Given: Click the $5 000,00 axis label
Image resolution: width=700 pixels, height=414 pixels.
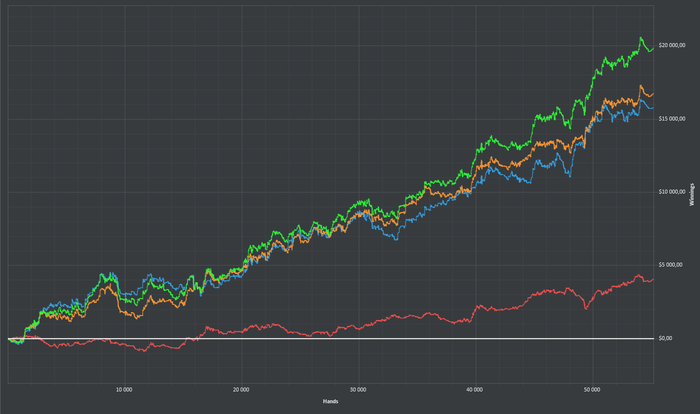Looking at the screenshot, I should click(671, 265).
